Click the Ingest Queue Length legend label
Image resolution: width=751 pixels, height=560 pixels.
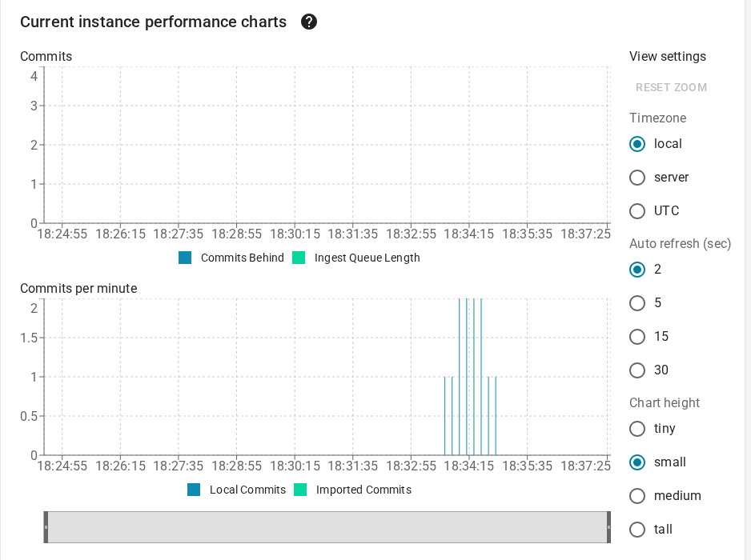(367, 258)
